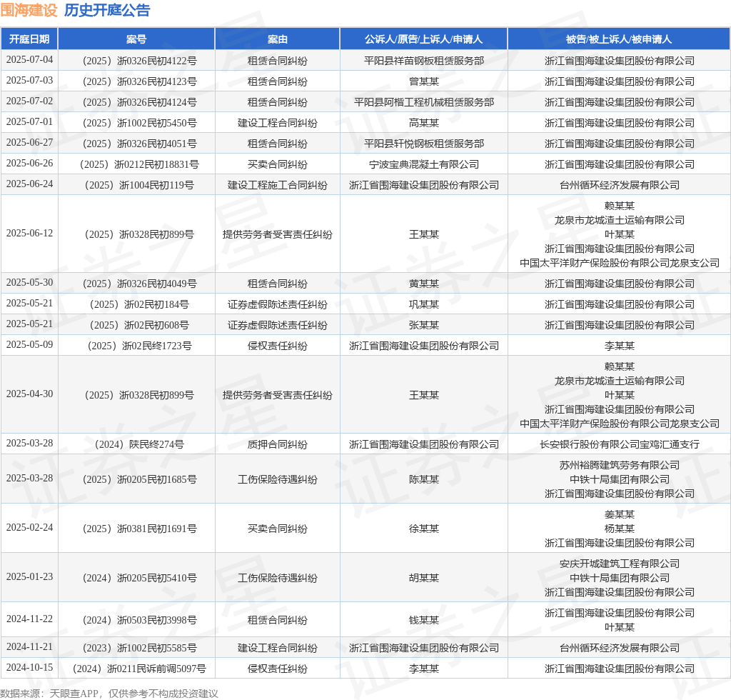The width and height of the screenshot is (731, 700).
Task: Select case number 浙0205民初5410号
Action: click(x=139, y=578)
